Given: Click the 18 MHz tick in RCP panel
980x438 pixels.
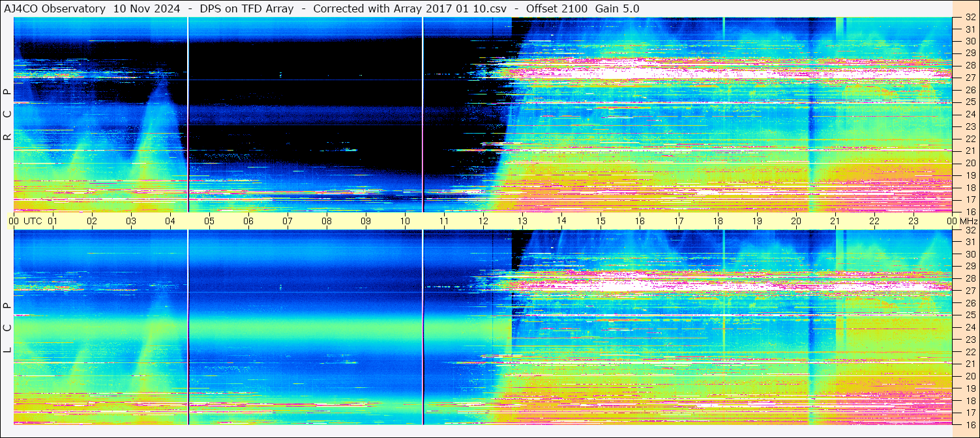Looking at the screenshot, I should 970,187.
